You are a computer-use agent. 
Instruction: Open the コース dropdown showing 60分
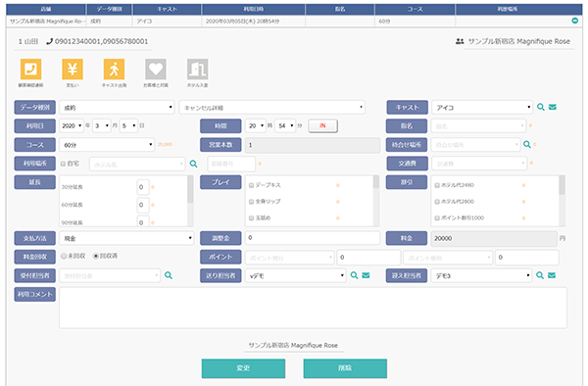click(x=107, y=145)
